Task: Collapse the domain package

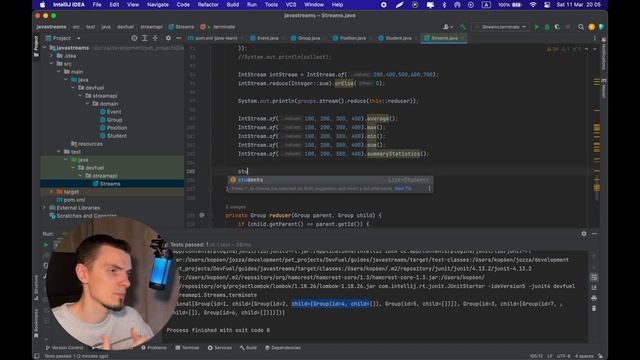Action: [x=87, y=104]
